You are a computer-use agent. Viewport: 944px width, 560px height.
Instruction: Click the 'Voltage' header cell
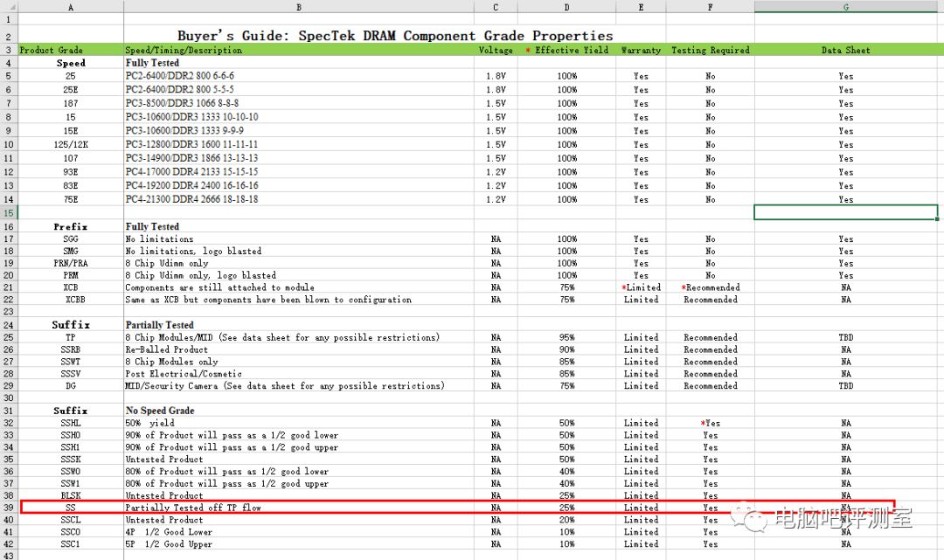coord(496,50)
